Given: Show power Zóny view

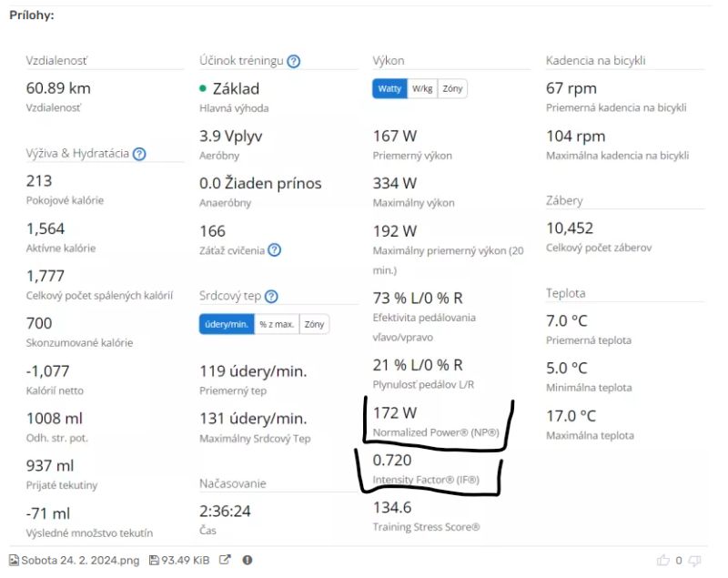Looking at the screenshot, I should 452,88.
